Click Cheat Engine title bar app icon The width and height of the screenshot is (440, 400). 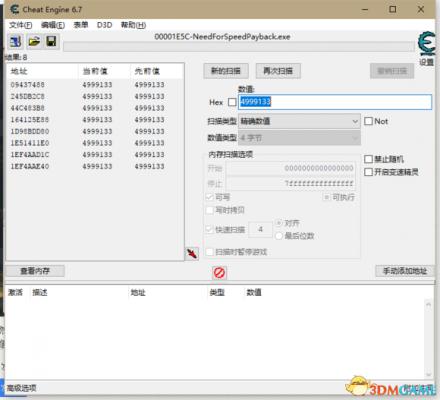pos(14,9)
